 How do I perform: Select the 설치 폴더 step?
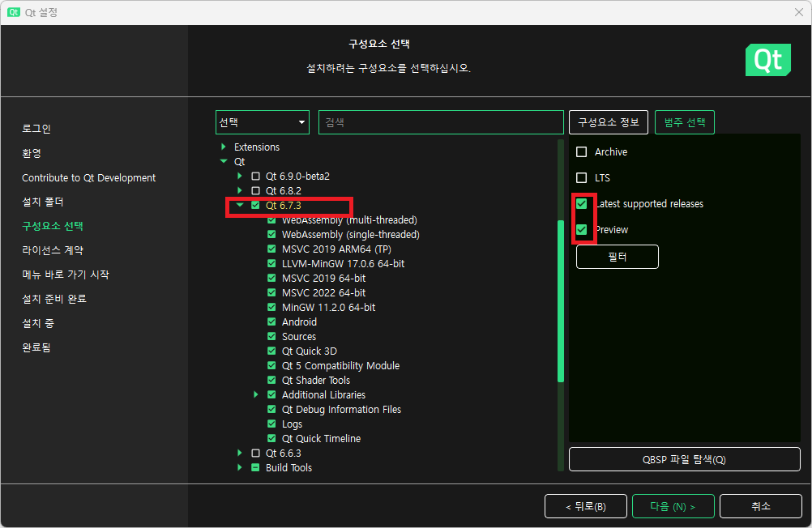[42, 202]
